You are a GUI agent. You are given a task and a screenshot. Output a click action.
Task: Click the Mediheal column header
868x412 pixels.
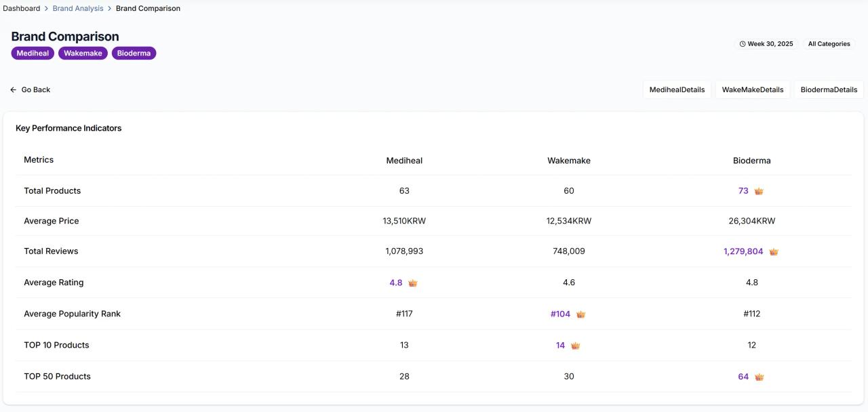[404, 161]
